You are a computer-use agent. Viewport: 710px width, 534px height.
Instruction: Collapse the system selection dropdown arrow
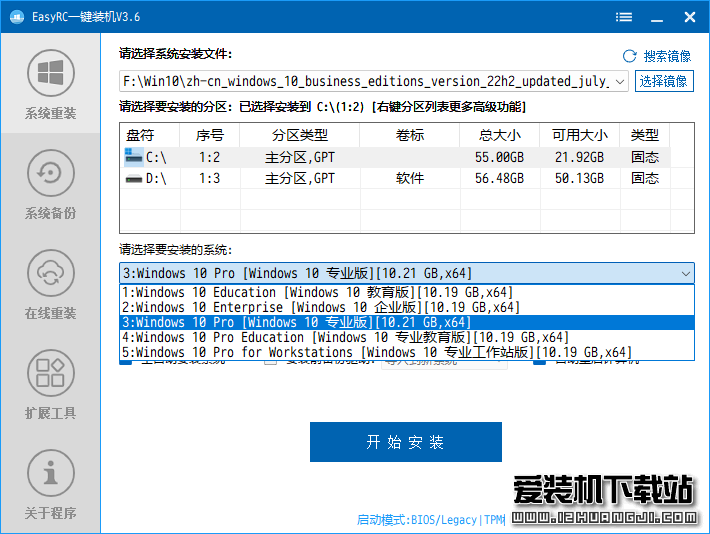pos(686,274)
